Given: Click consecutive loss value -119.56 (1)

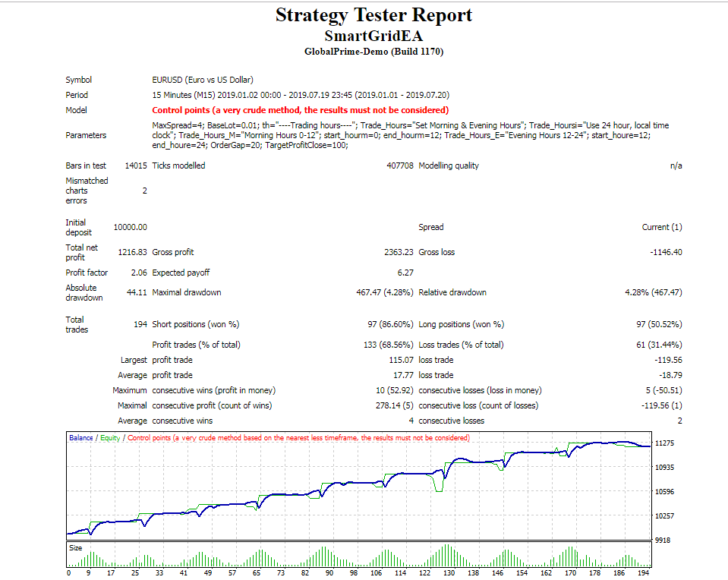Looking at the screenshot, I should [662, 405].
